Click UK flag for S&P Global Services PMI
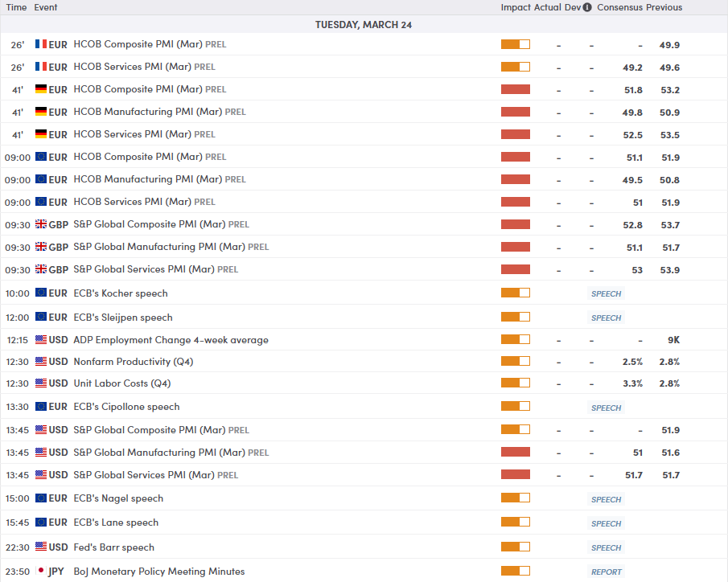The width and height of the screenshot is (728, 582). pyautogui.click(x=41, y=269)
